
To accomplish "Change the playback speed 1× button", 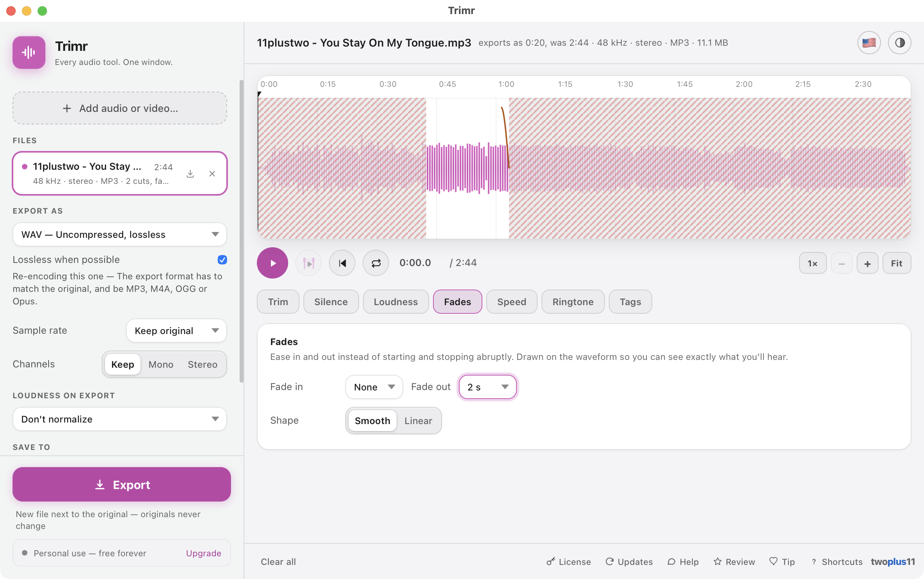I will click(813, 263).
